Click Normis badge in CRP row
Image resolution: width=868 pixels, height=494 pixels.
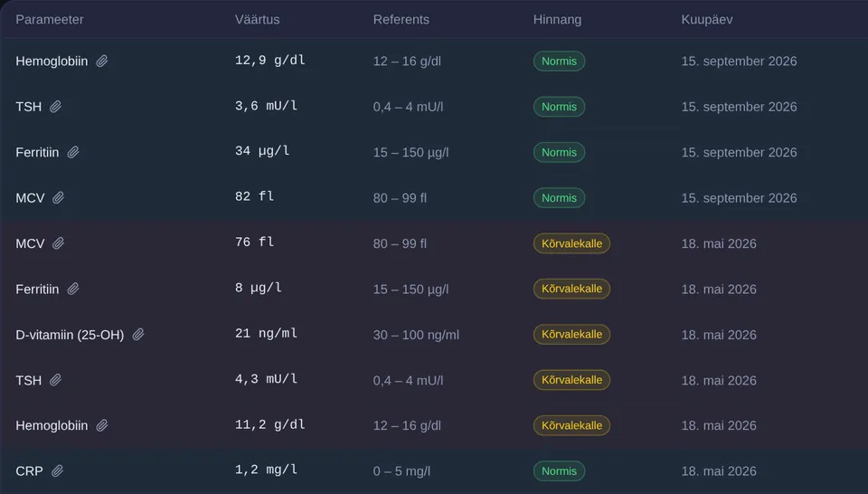(559, 470)
